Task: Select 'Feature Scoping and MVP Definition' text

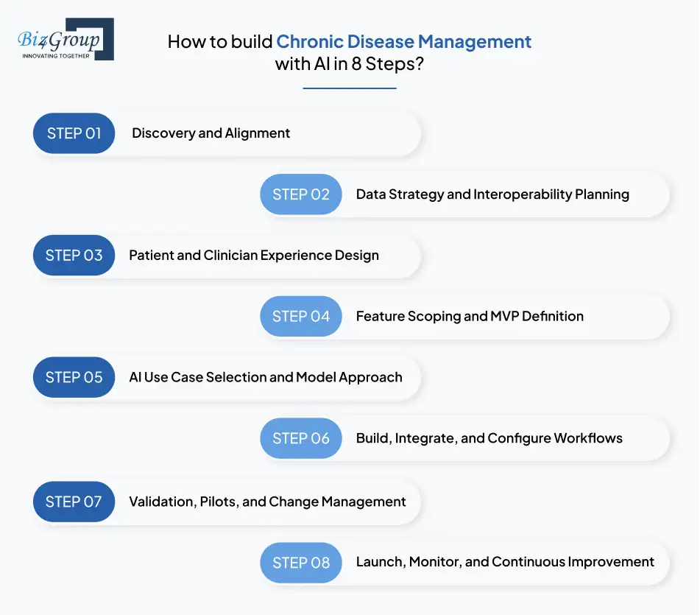Action: pyautogui.click(x=470, y=316)
